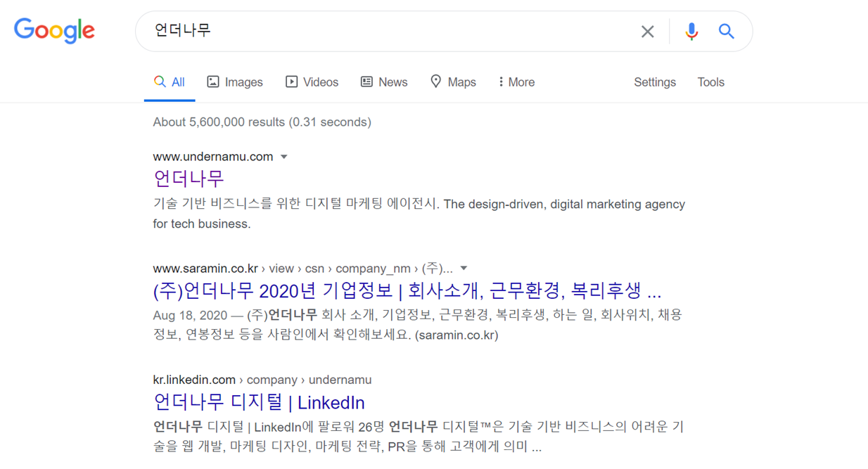Expand arrow next to www.undernamu.com
The image size is (868, 469).
pyautogui.click(x=284, y=157)
